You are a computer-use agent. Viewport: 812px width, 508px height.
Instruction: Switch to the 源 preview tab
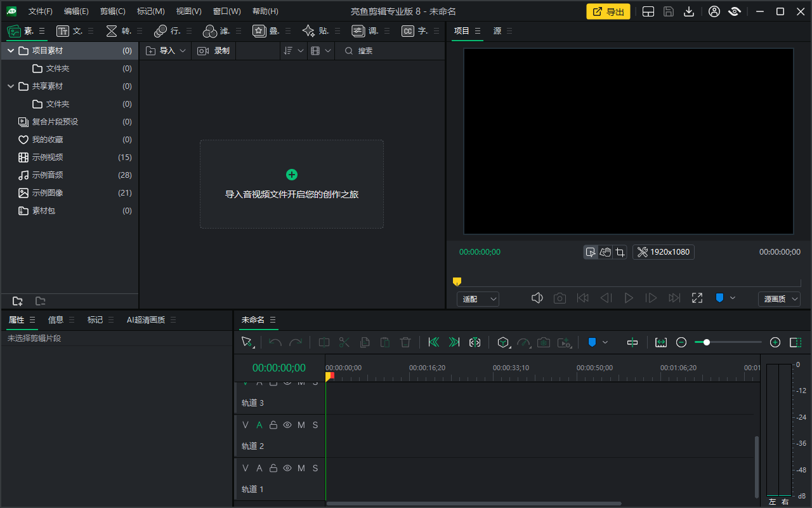click(497, 30)
